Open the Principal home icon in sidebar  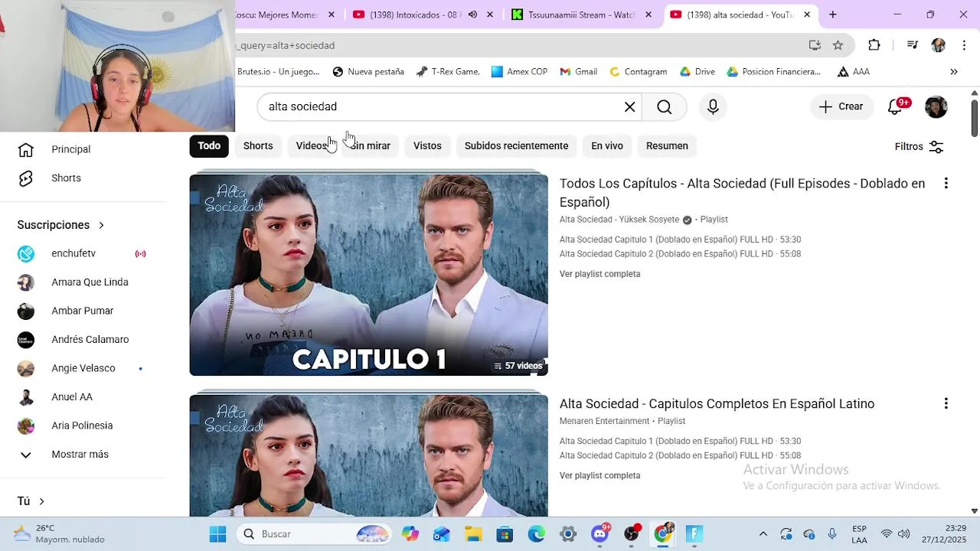coord(26,149)
